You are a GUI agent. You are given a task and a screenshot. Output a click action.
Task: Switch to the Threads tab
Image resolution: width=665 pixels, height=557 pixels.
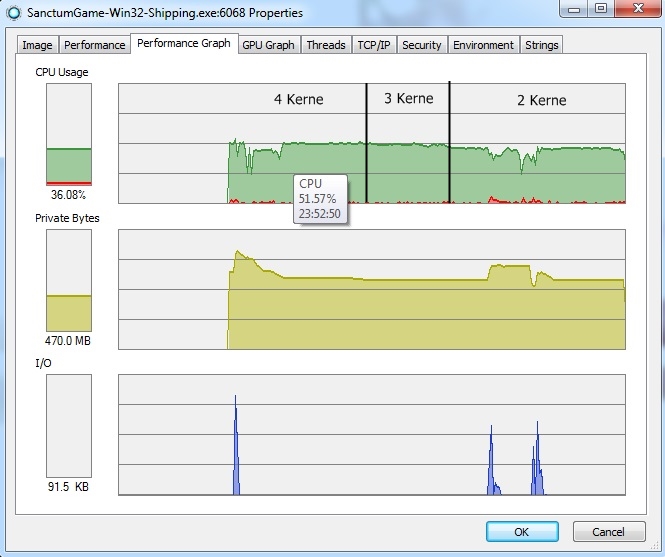pyautogui.click(x=326, y=45)
